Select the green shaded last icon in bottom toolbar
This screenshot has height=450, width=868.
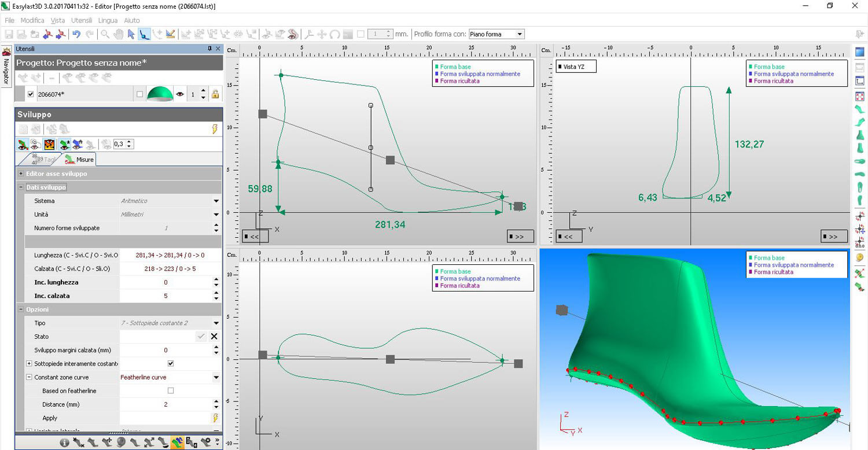pos(178,442)
